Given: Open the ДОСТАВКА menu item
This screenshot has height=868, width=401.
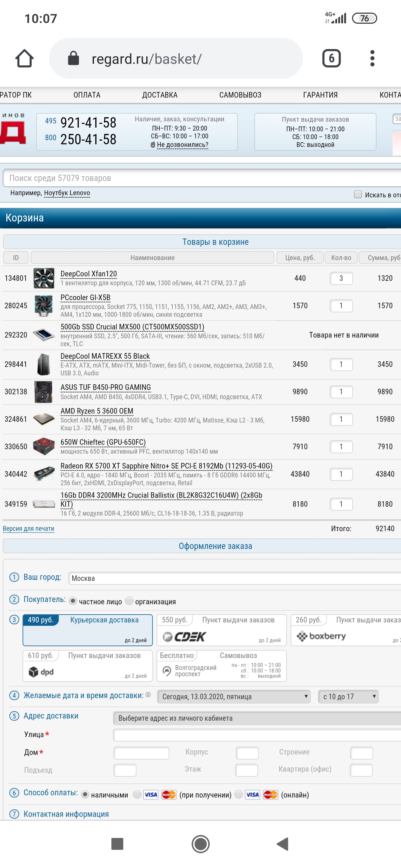Looking at the screenshot, I should 160,95.
